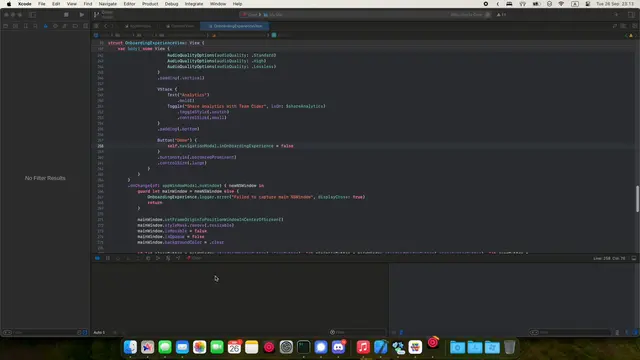Open the Report navigator icon
This screenshot has width=640, height=360.
(x=85, y=26)
